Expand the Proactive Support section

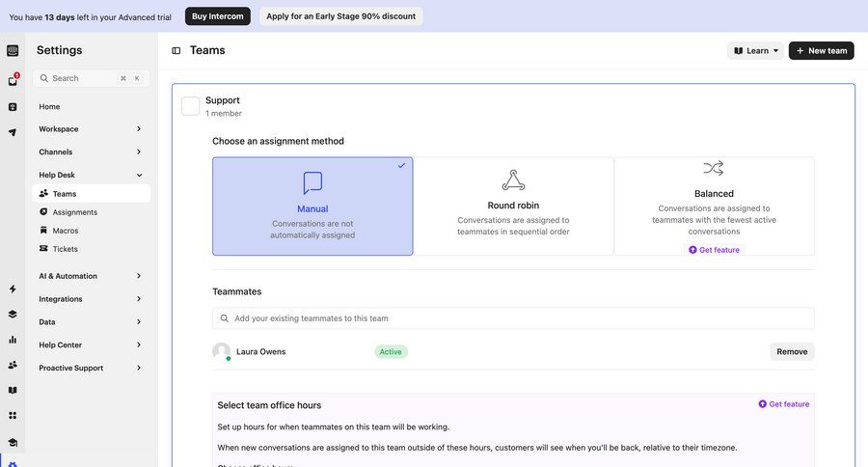coord(91,368)
